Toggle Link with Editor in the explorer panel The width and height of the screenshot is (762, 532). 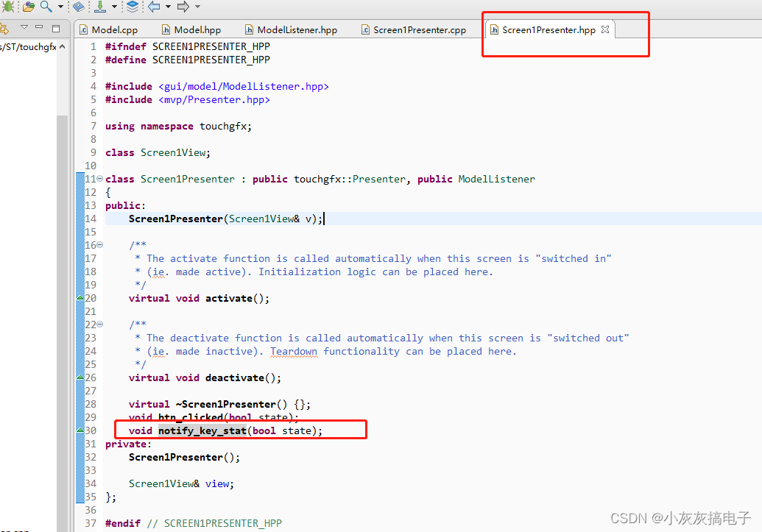coord(5,27)
